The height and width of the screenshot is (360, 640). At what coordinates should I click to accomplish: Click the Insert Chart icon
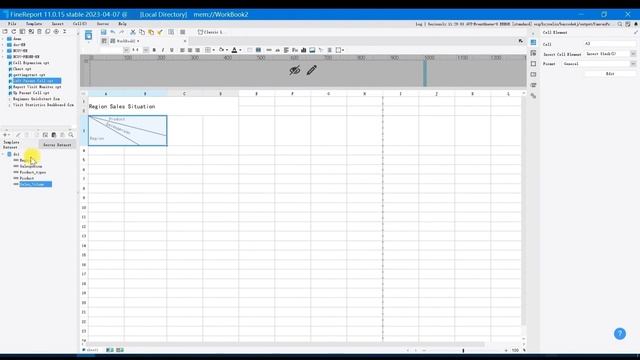coord(303,50)
